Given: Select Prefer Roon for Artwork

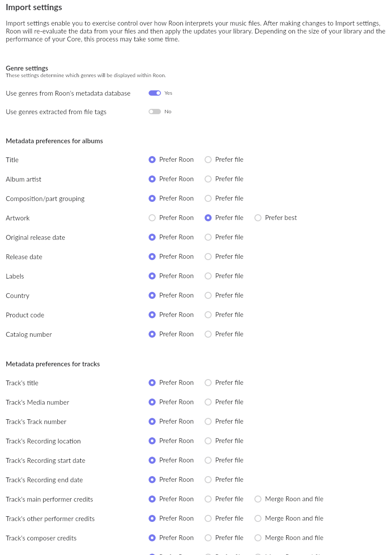Looking at the screenshot, I should (152, 218).
